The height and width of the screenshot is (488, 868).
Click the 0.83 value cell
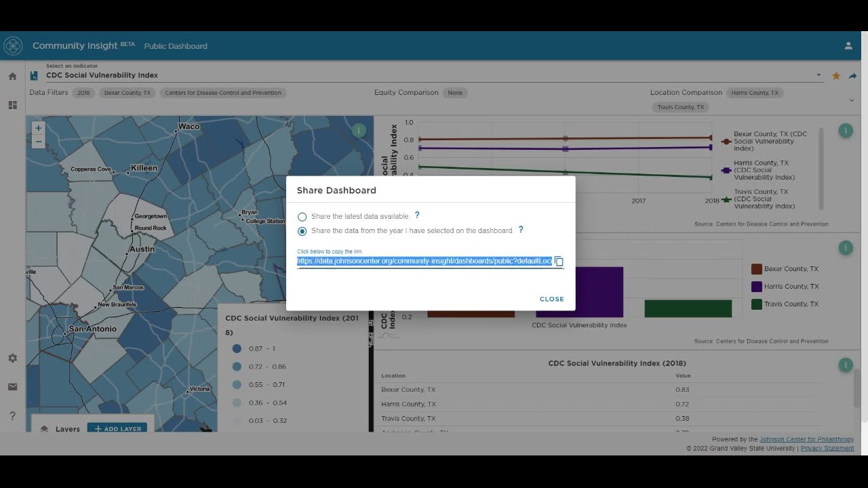(x=682, y=390)
